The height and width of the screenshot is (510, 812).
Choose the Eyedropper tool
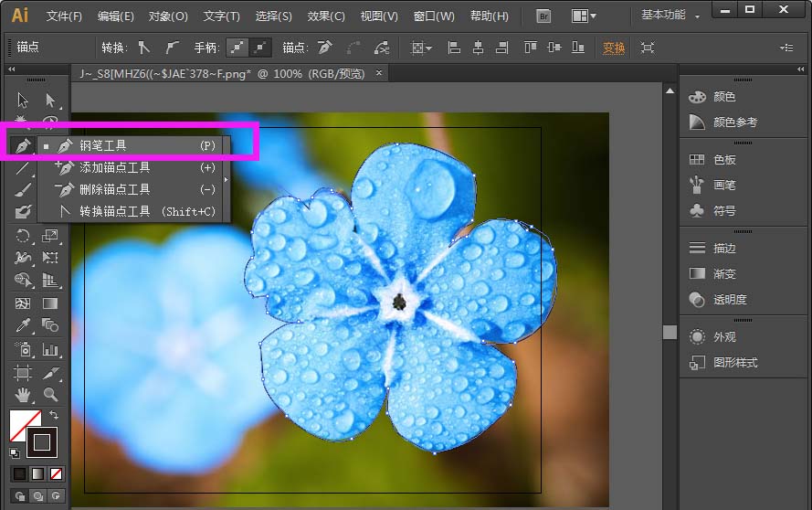(x=22, y=325)
